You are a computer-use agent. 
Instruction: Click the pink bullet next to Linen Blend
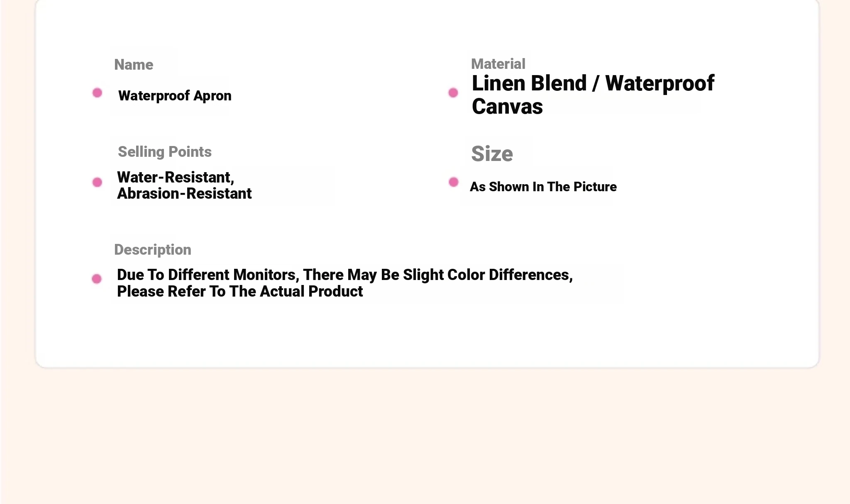(453, 93)
